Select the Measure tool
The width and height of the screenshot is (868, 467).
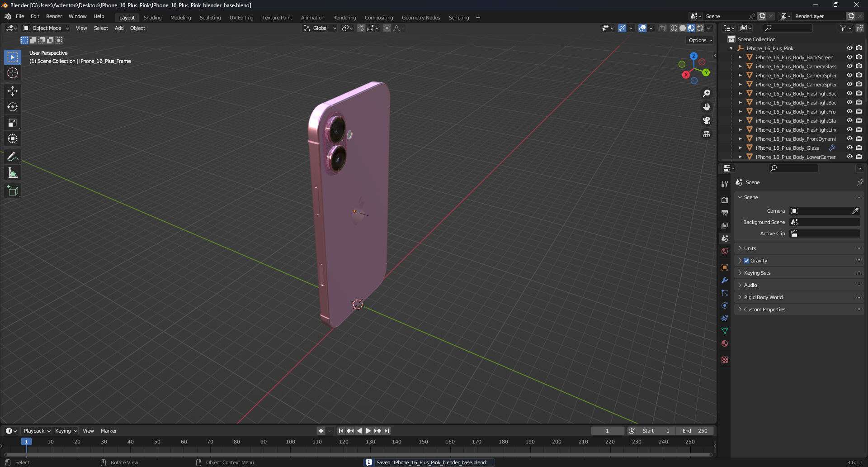[13, 173]
